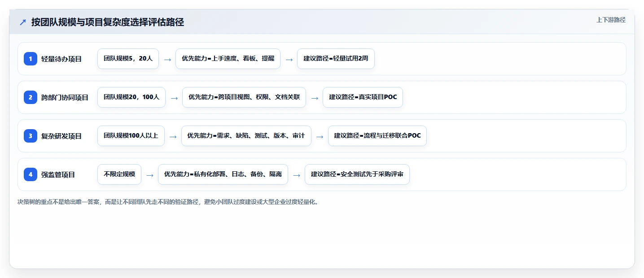Click 建议路径=流程与迁移联合POC box
Viewport: 644px width, 278px height.
coord(377,136)
